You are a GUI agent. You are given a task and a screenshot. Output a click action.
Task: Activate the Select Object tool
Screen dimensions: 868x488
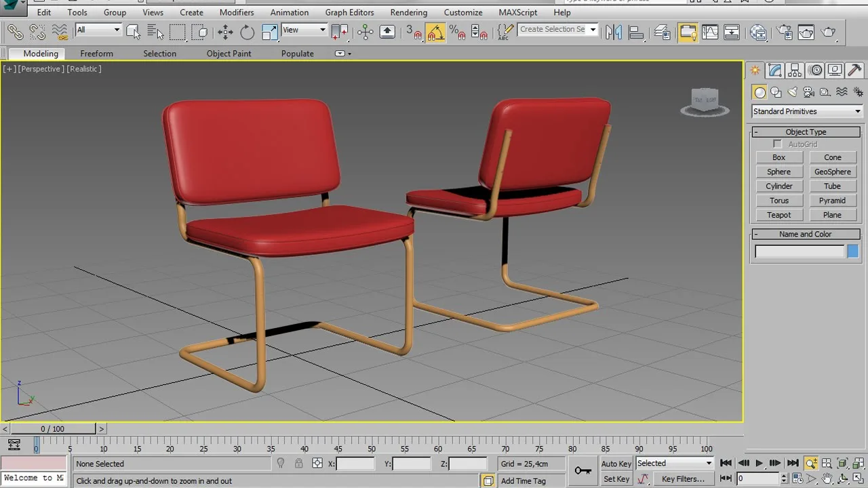click(x=133, y=32)
